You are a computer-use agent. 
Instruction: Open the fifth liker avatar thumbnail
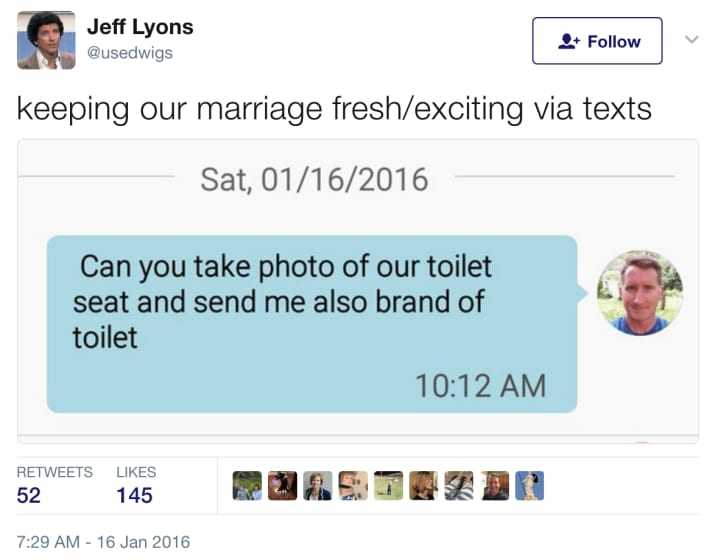click(389, 486)
